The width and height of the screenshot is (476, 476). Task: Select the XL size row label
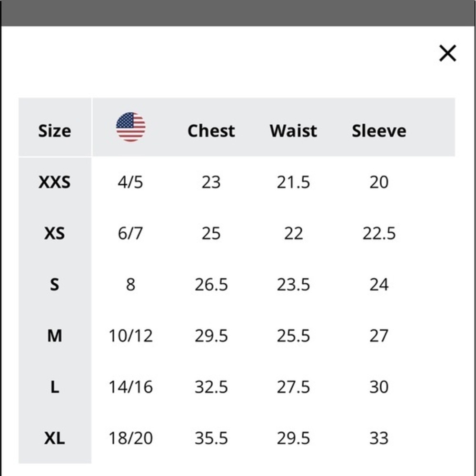(55, 438)
